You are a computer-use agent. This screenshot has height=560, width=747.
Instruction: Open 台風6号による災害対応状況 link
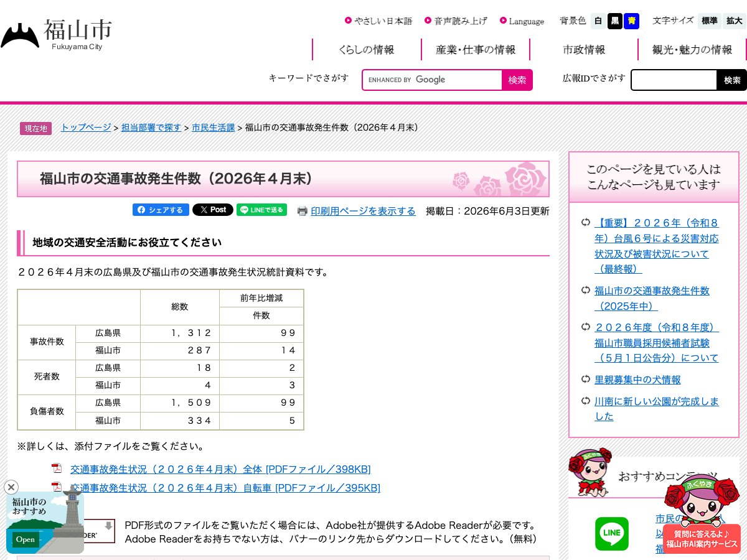tap(656, 246)
